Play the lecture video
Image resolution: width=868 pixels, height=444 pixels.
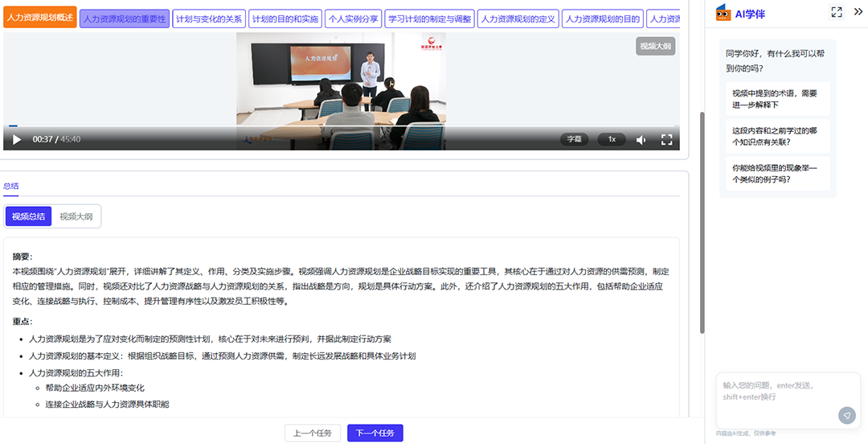tap(17, 140)
